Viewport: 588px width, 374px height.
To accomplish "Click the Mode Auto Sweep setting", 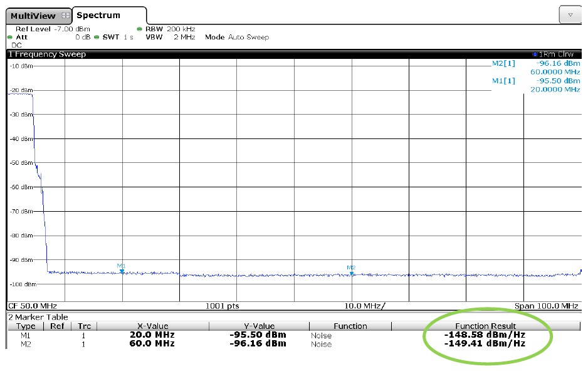I will coord(237,38).
